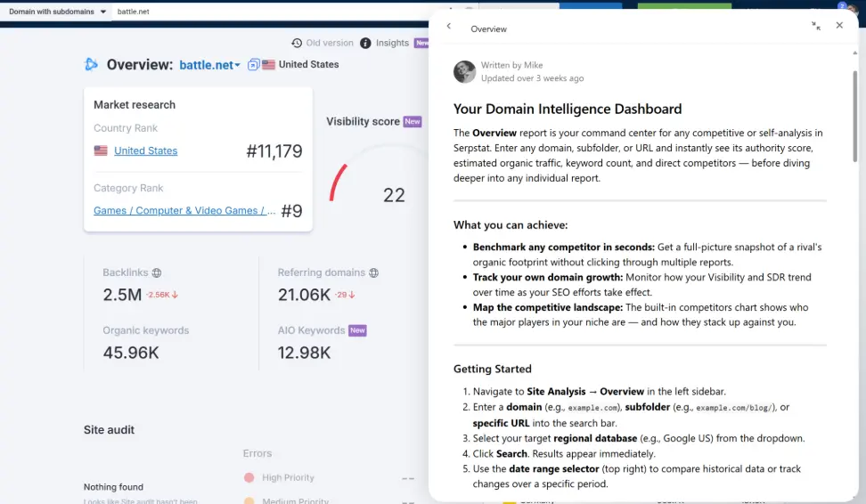Click 'Written by Mike' text
The height and width of the screenshot is (504, 866).
(x=511, y=65)
